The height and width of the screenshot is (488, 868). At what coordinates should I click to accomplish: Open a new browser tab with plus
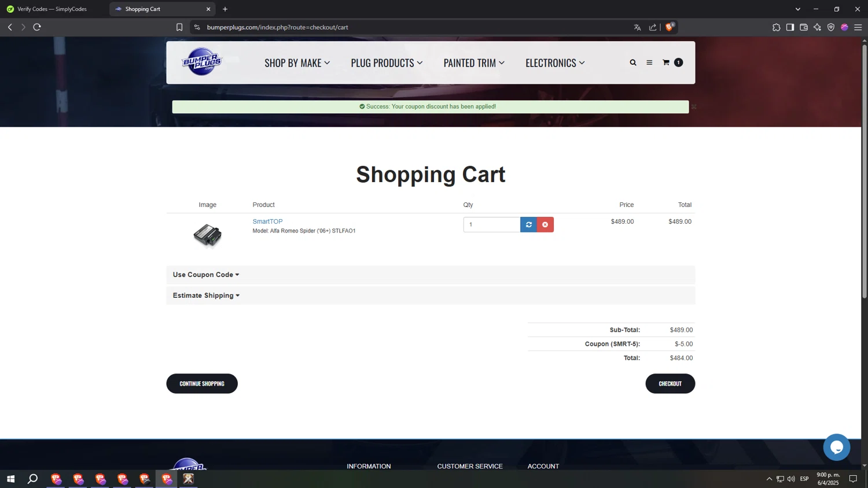point(225,9)
